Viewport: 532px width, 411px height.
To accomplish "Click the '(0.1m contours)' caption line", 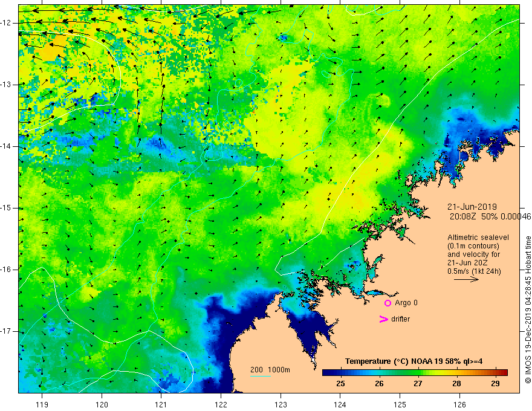I will (473, 246).
